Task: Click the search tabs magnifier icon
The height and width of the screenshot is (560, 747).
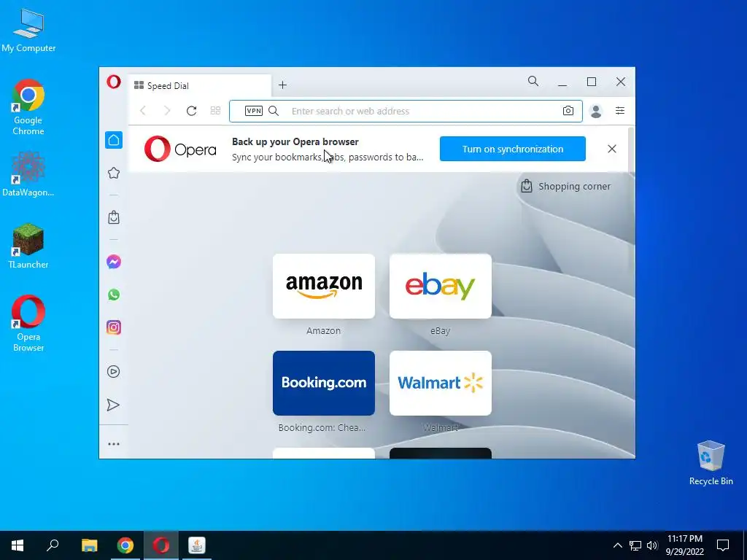Action: click(533, 82)
